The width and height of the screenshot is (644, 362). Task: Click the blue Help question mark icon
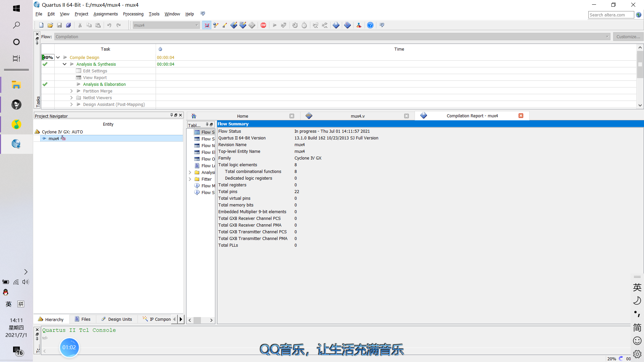click(370, 25)
